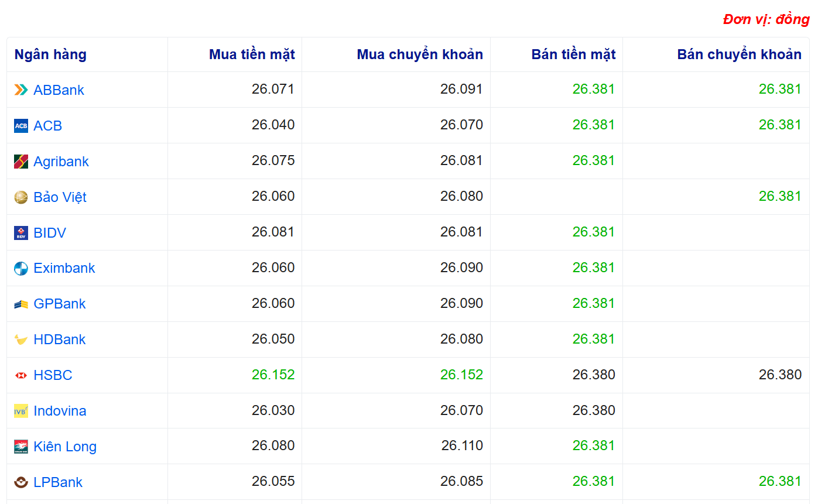Image resolution: width=818 pixels, height=504 pixels.
Task: Click the BIDV logo icon
Action: pos(21,233)
